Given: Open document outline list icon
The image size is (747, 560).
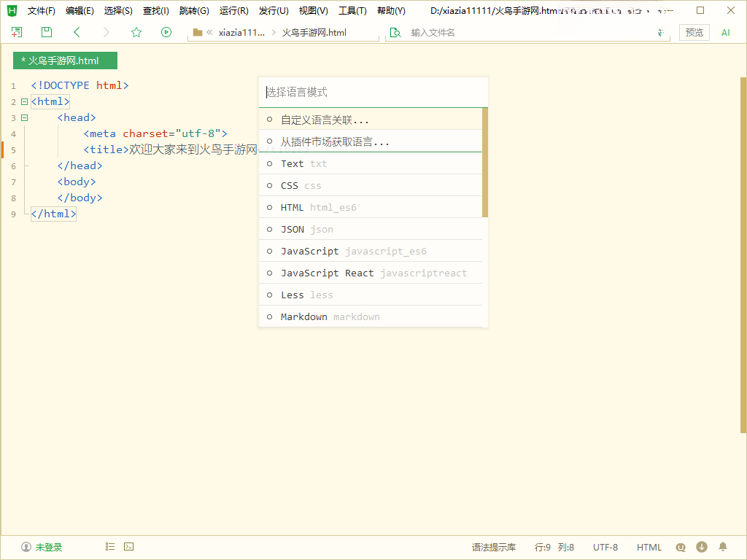Looking at the screenshot, I should tap(110, 546).
